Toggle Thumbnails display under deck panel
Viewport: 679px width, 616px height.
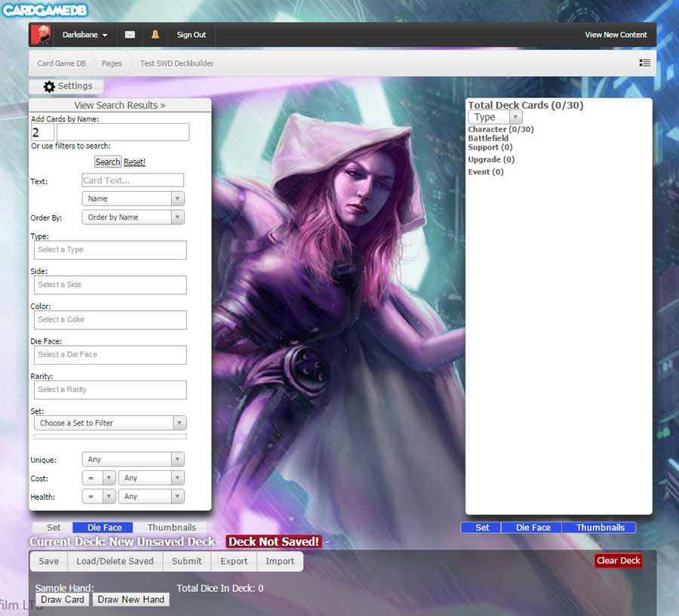pyautogui.click(x=600, y=528)
